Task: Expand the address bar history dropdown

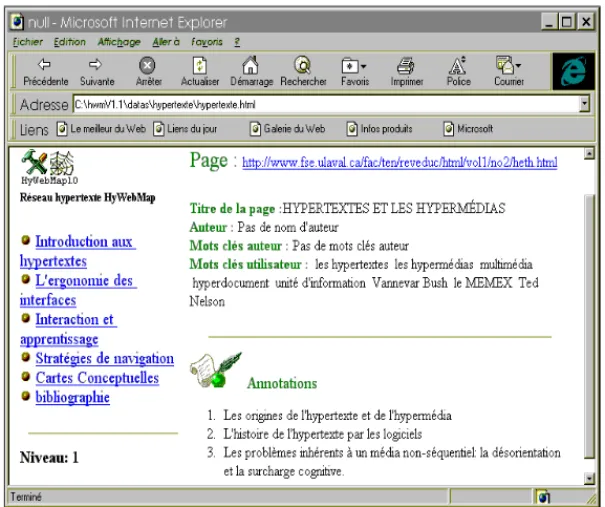Action: click(585, 104)
